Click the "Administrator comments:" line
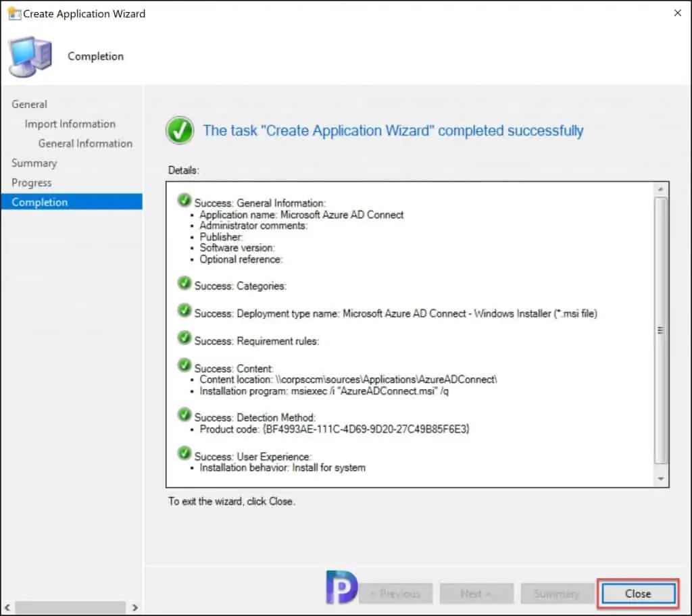 [253, 226]
